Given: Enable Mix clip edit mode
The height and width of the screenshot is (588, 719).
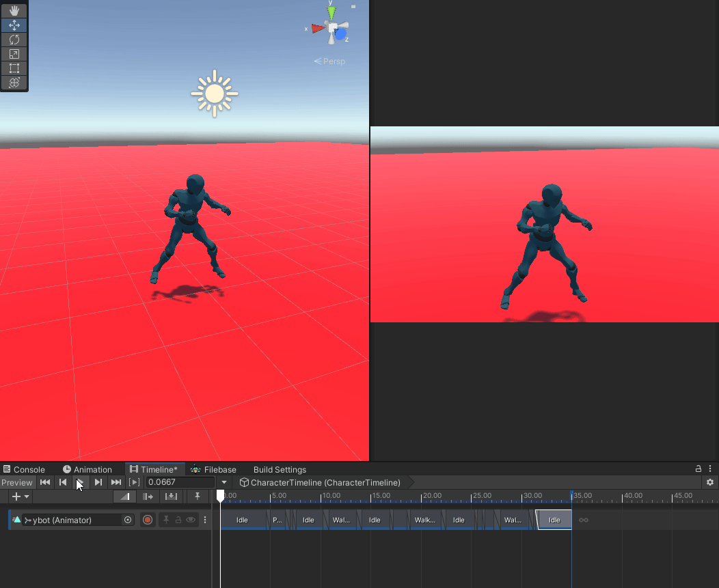Looking at the screenshot, I should [x=124, y=496].
